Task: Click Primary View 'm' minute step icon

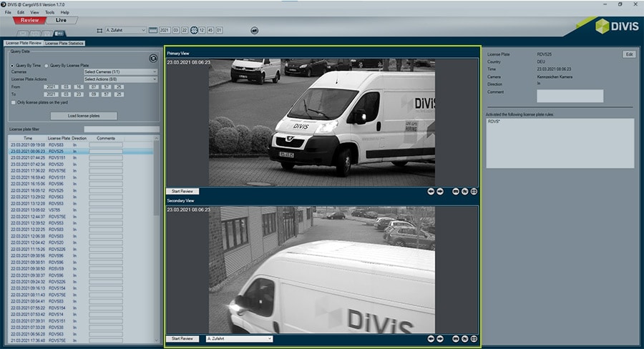Action: tap(456, 192)
